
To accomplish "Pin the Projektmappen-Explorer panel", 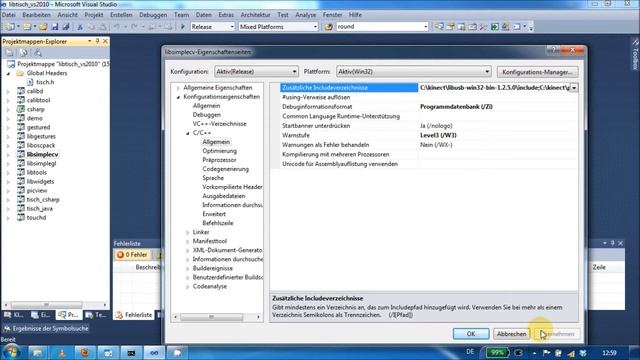I will pyautogui.click(x=97, y=42).
